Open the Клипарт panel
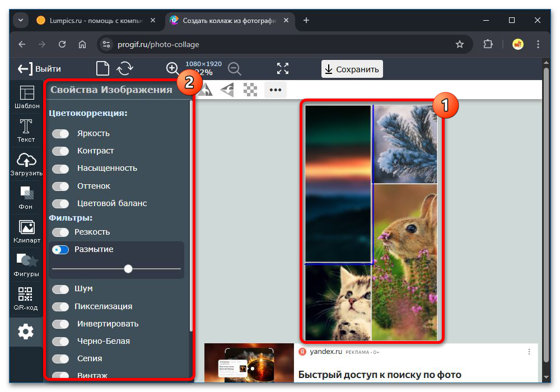 pos(26,231)
